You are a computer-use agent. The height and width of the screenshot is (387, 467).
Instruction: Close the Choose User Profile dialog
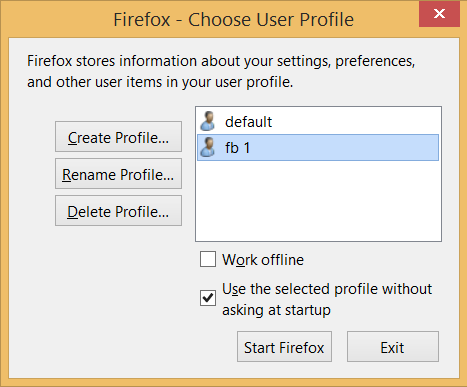click(x=439, y=14)
